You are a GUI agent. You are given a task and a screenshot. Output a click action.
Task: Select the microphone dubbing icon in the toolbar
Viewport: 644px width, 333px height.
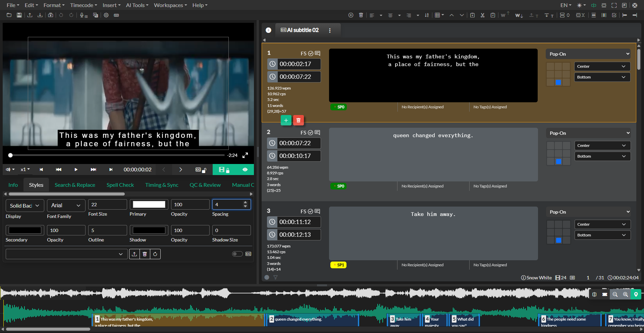tap(83, 15)
